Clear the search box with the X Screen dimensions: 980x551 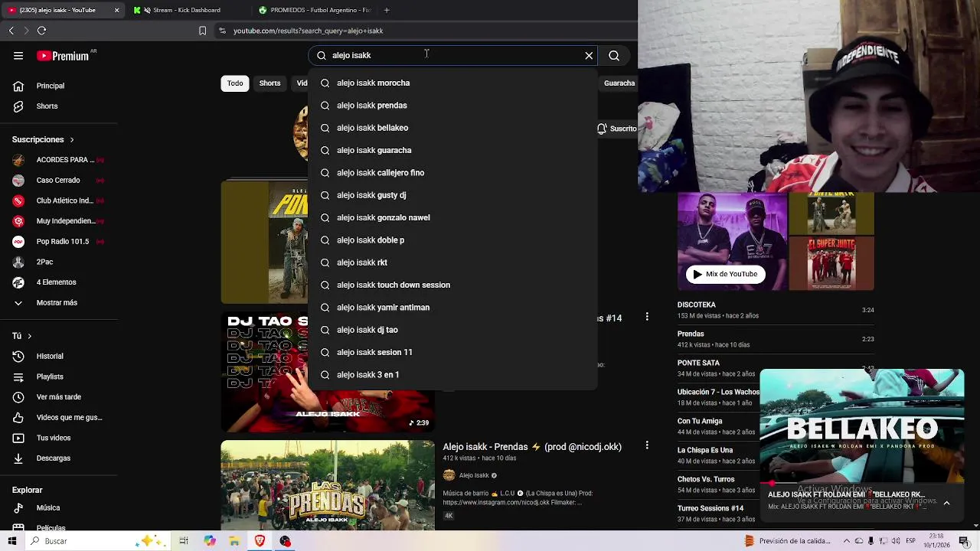tap(589, 55)
